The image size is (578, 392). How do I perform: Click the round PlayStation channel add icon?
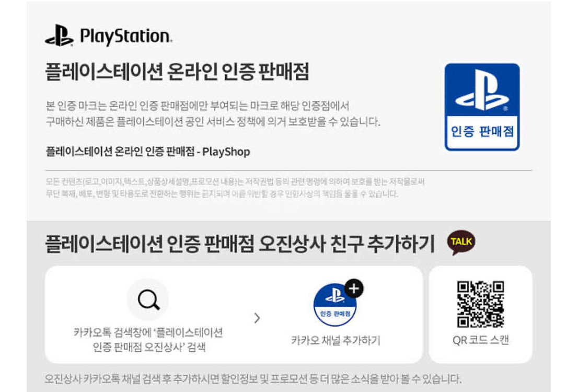[335, 305]
